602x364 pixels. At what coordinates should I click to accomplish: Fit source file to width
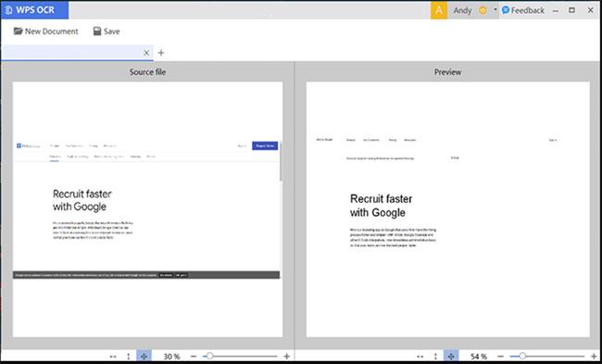(113, 357)
